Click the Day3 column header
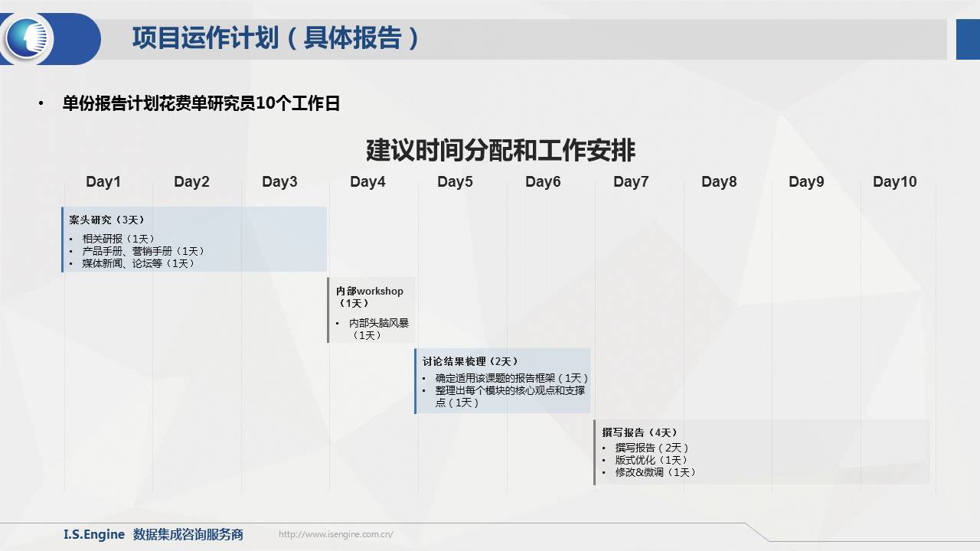The image size is (980, 551). [x=279, y=182]
